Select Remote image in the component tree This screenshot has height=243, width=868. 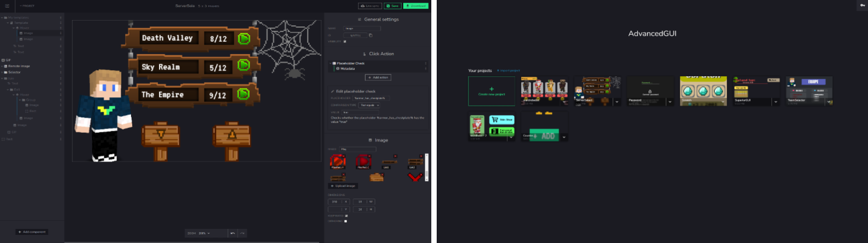19,66
